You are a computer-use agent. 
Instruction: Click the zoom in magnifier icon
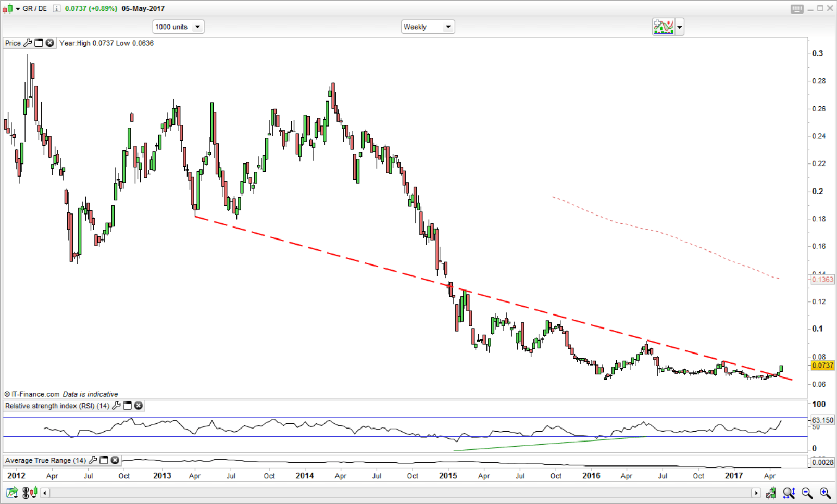[825, 493]
